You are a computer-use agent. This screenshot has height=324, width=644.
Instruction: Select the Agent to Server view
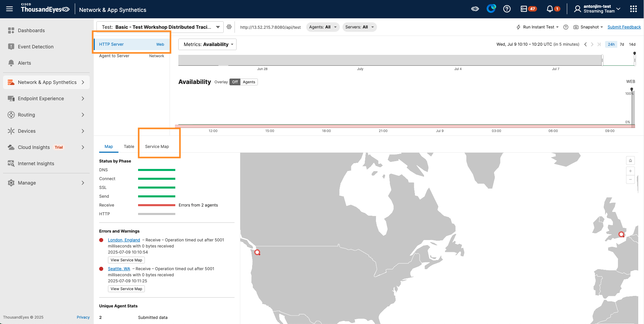point(132,56)
